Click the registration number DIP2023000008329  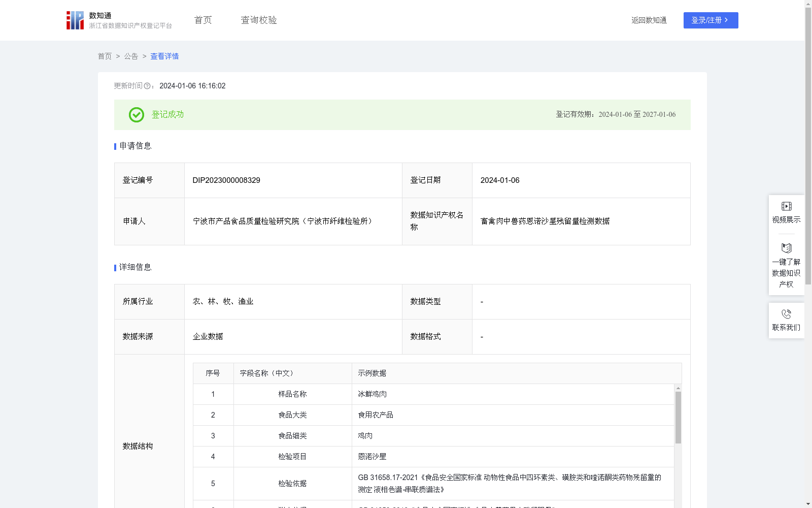tap(226, 180)
